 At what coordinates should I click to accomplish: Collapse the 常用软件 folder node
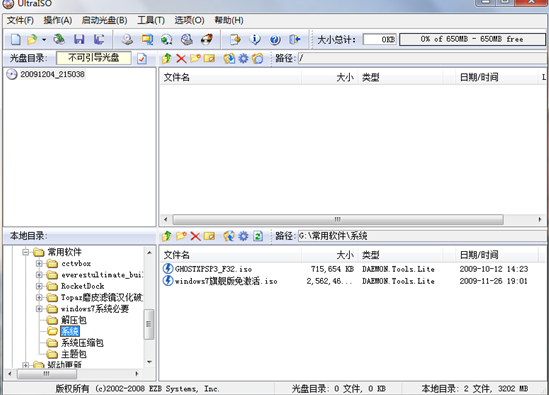pos(25,252)
